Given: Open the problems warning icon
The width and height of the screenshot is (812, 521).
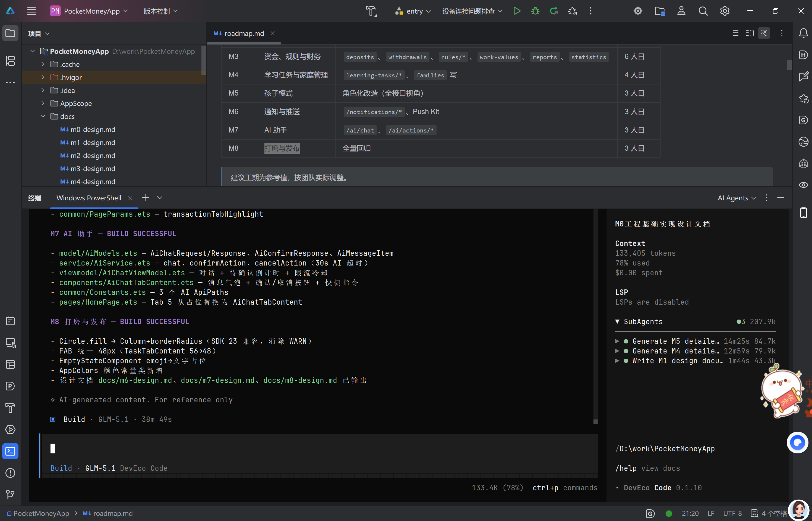Looking at the screenshot, I should pyautogui.click(x=11, y=473).
